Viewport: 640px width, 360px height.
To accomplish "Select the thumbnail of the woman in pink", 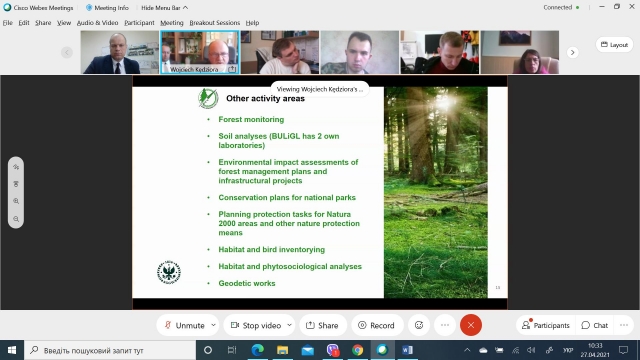I will tap(520, 52).
